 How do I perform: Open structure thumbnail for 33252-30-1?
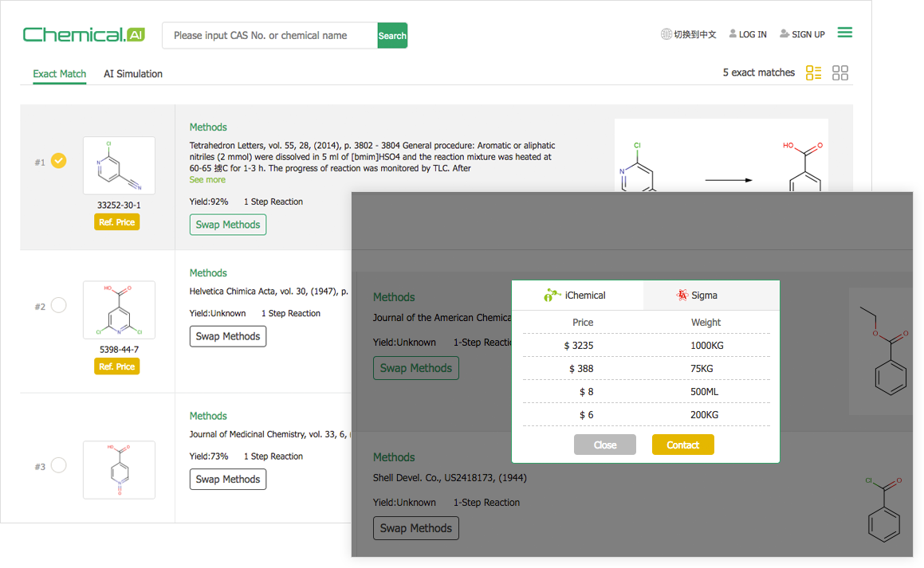(119, 166)
